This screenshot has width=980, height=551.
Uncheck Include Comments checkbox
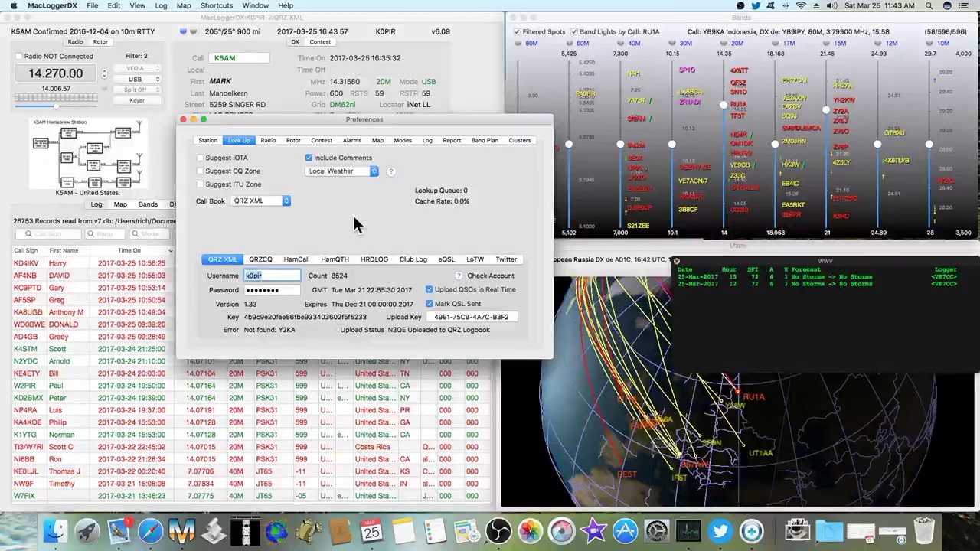tap(309, 158)
